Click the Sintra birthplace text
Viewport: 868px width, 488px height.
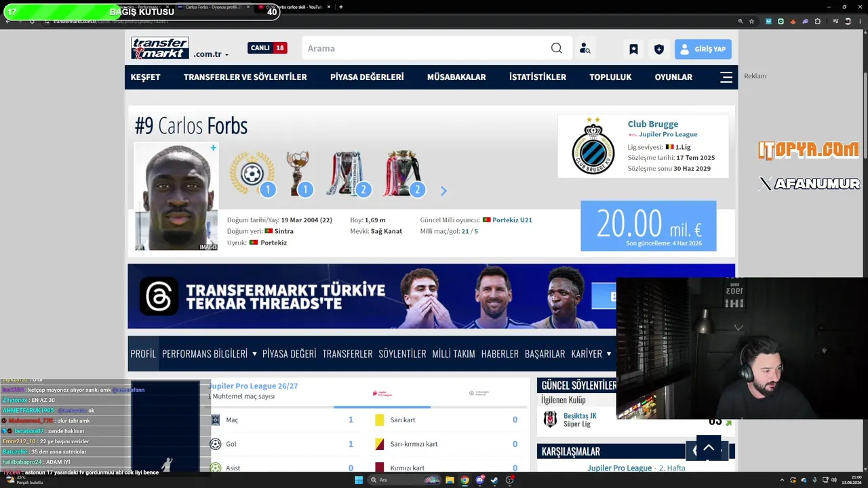284,231
